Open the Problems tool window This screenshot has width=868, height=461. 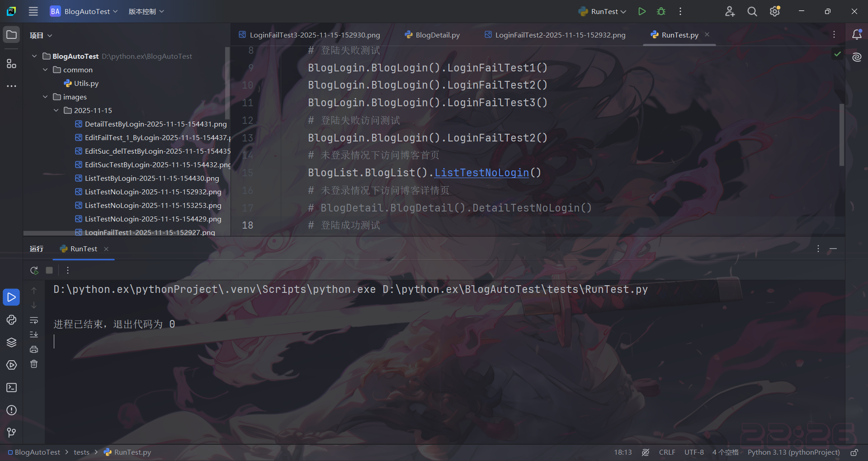pos(11,410)
